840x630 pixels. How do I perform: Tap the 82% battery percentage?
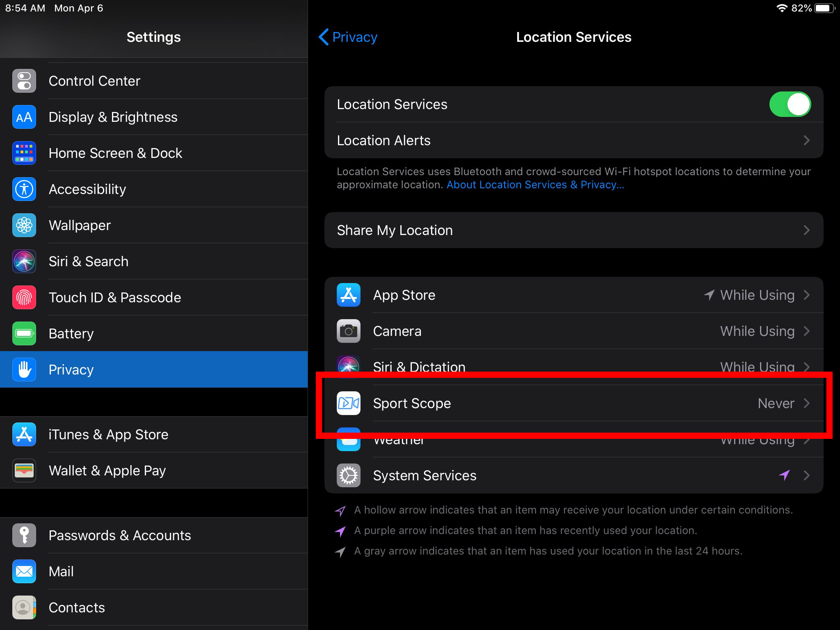click(x=801, y=8)
